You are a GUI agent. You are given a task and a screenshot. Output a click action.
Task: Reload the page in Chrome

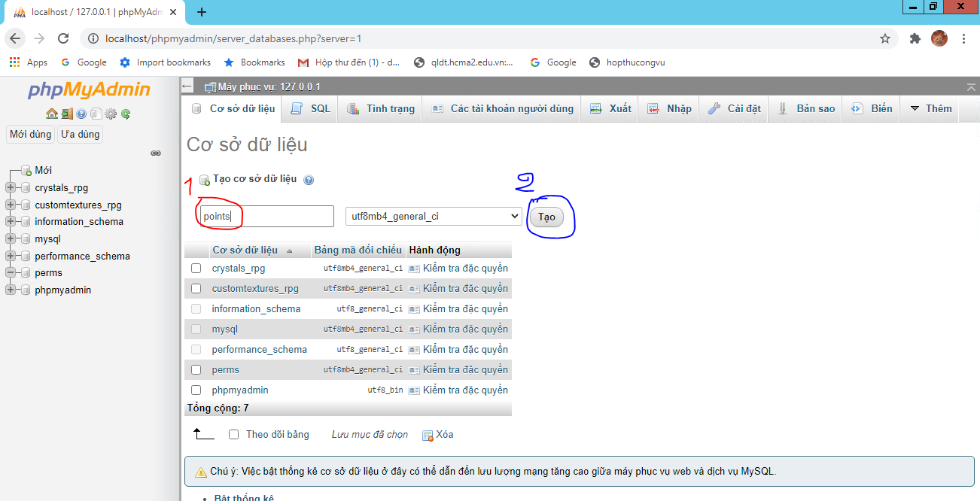(x=63, y=38)
